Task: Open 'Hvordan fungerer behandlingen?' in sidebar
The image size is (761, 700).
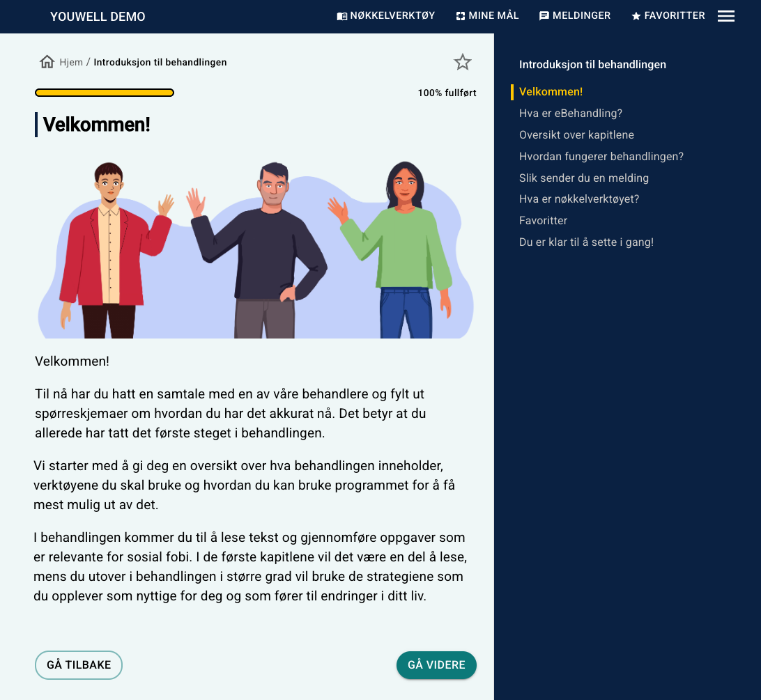Action: (x=601, y=156)
